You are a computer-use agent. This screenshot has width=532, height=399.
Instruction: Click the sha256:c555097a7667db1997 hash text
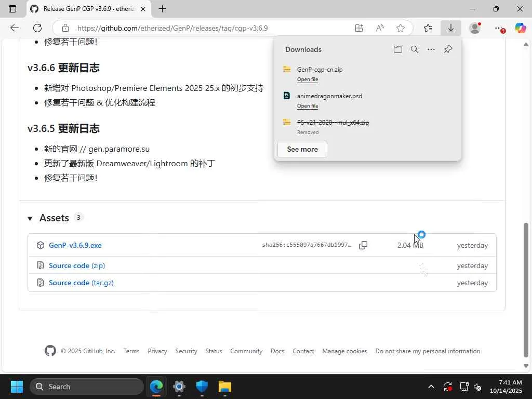pos(307,245)
